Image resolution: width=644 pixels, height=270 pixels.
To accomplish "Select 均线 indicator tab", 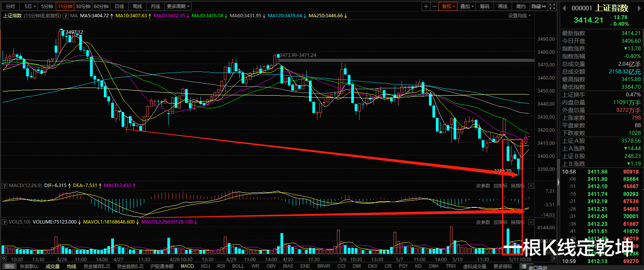I will click(x=72, y=266).
